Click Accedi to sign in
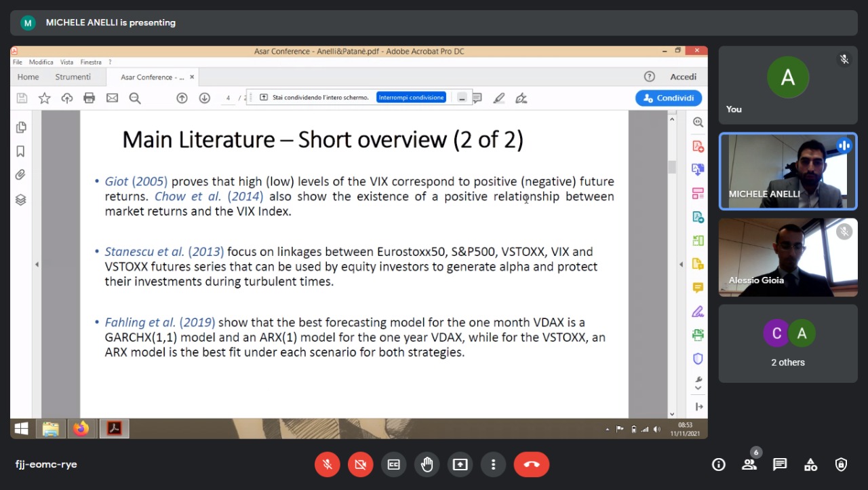Viewport: 868px width, 490px height. tap(684, 77)
